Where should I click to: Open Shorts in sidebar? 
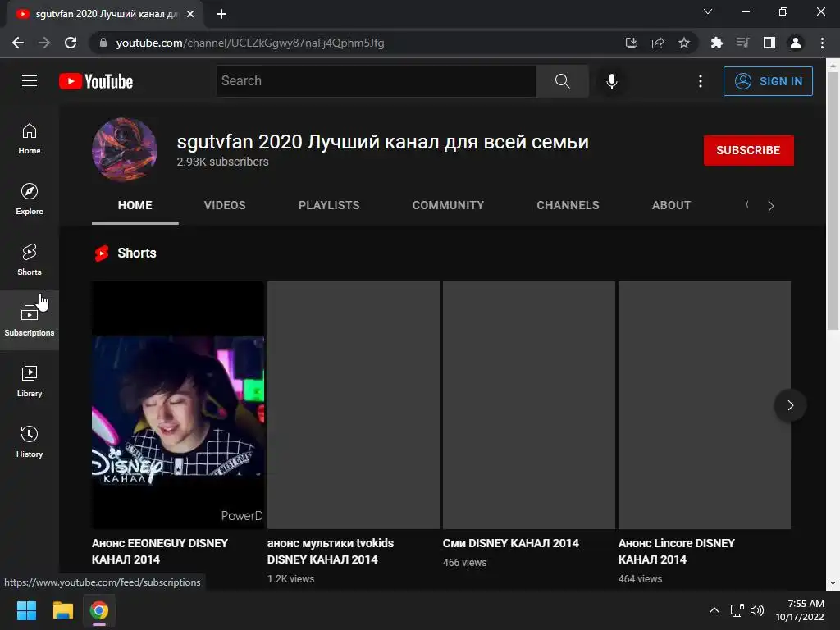click(30, 260)
